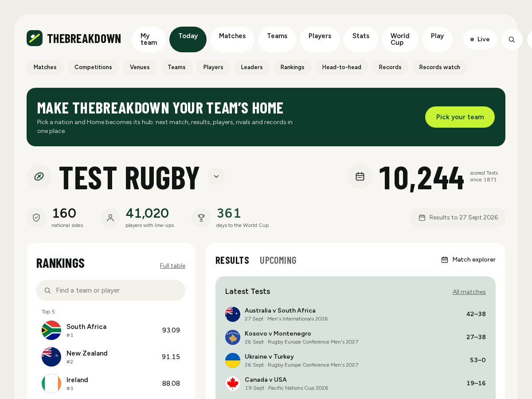Open the Results to 27 Sept 2026 date picker
This screenshot has width=532, height=399.
click(x=458, y=218)
